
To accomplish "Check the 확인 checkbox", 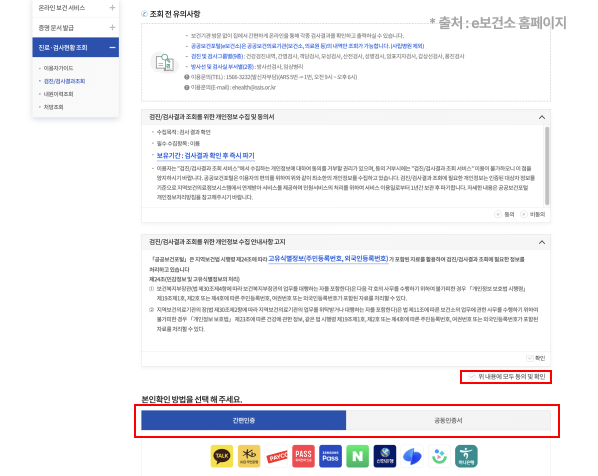I will [530, 358].
